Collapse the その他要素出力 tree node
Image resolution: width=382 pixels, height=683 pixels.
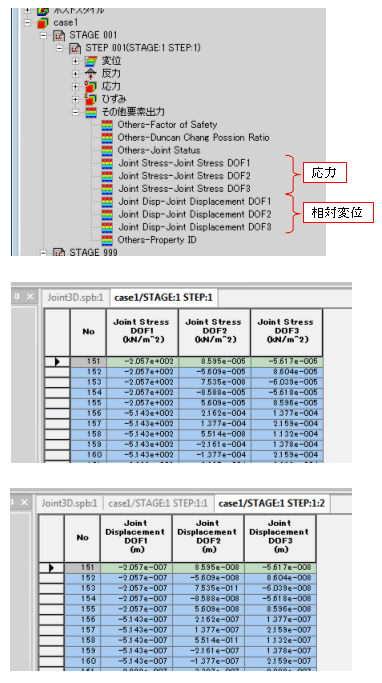76,112
